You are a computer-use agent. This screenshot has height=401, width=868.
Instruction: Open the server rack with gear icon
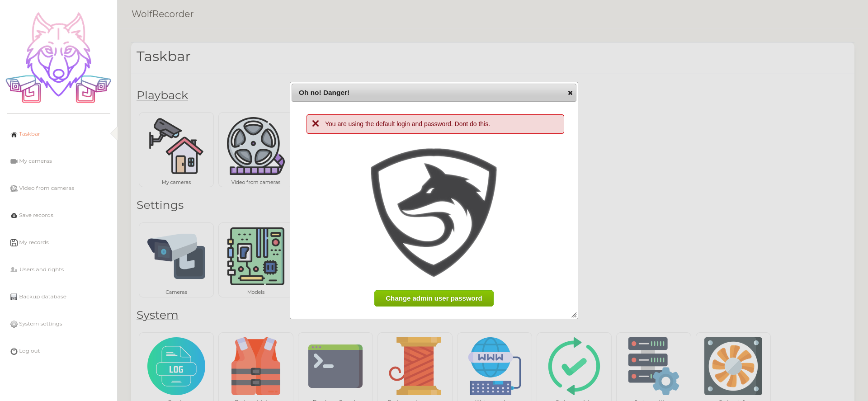(653, 366)
